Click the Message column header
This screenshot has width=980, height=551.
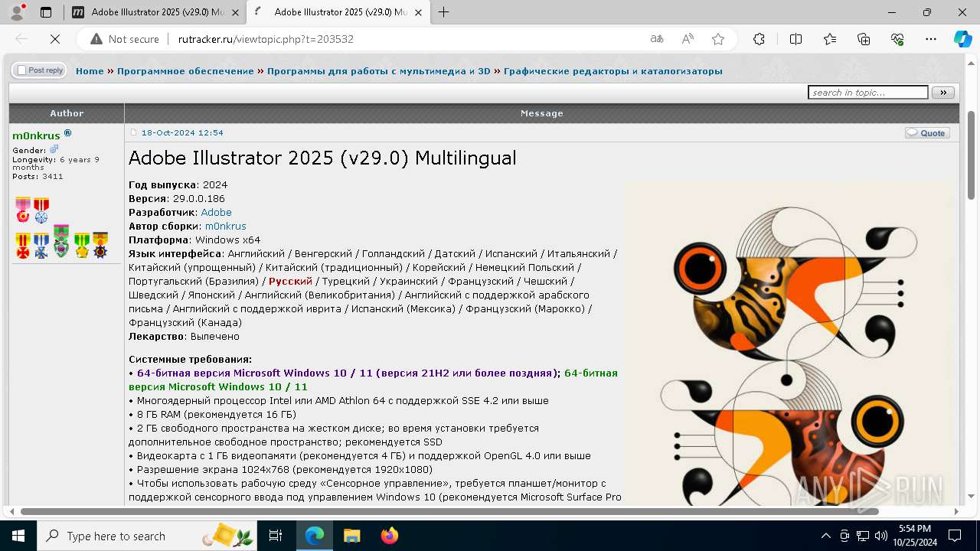pyautogui.click(x=542, y=113)
